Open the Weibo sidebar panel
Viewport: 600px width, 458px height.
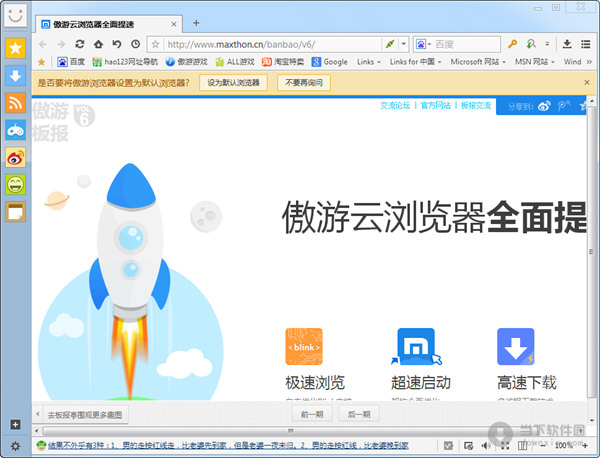[15, 157]
